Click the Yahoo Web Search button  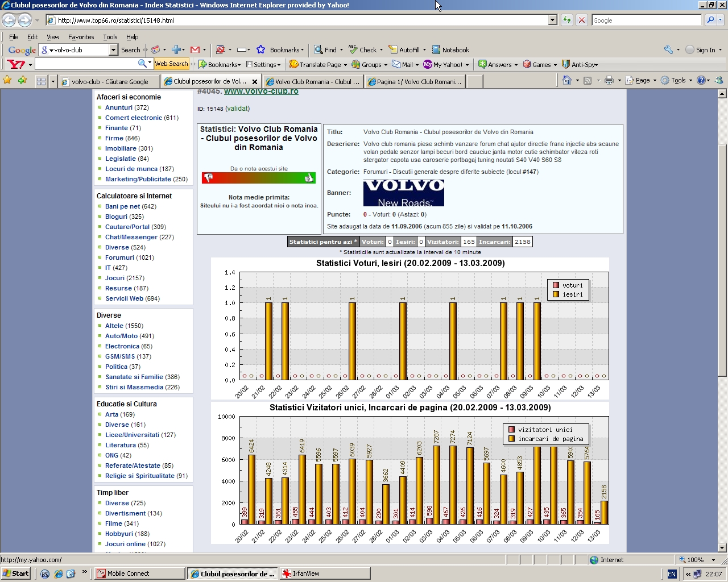(171, 64)
